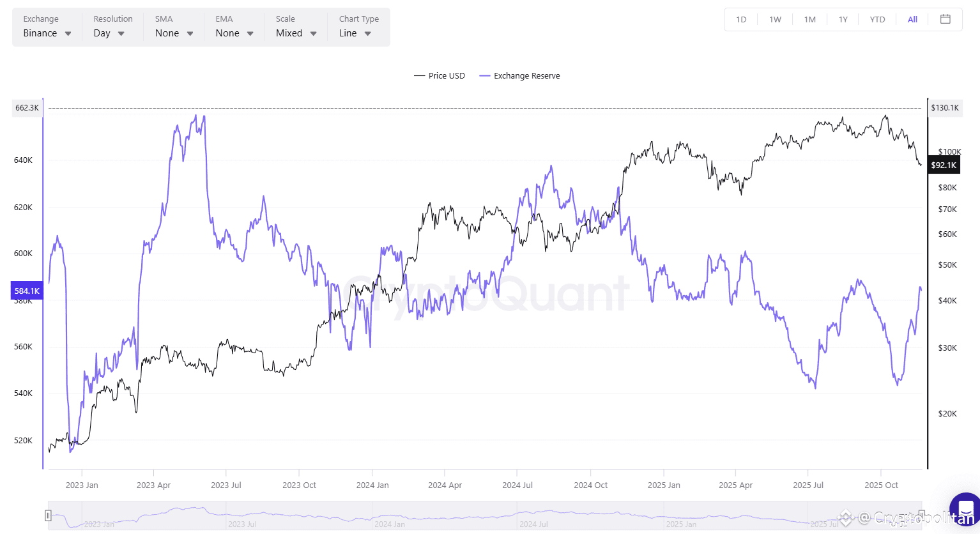
Task: Click the Exchange dropdown chevron icon
Action: (x=67, y=33)
